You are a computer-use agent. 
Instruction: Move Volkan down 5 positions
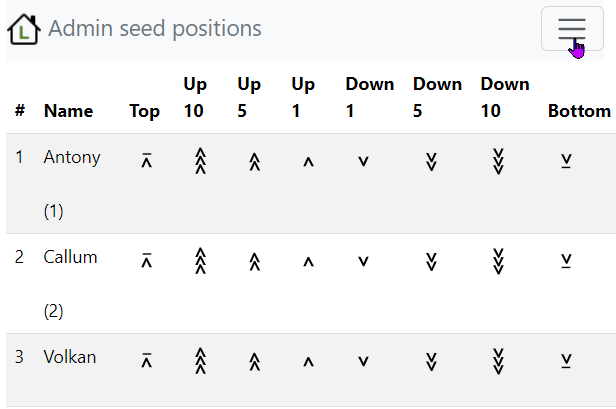click(x=431, y=361)
